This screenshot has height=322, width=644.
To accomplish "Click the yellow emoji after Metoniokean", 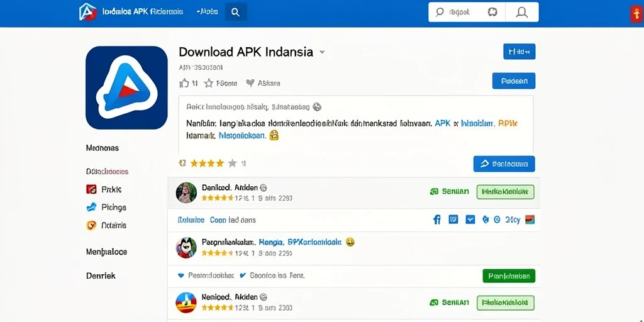I will pyautogui.click(x=274, y=135).
